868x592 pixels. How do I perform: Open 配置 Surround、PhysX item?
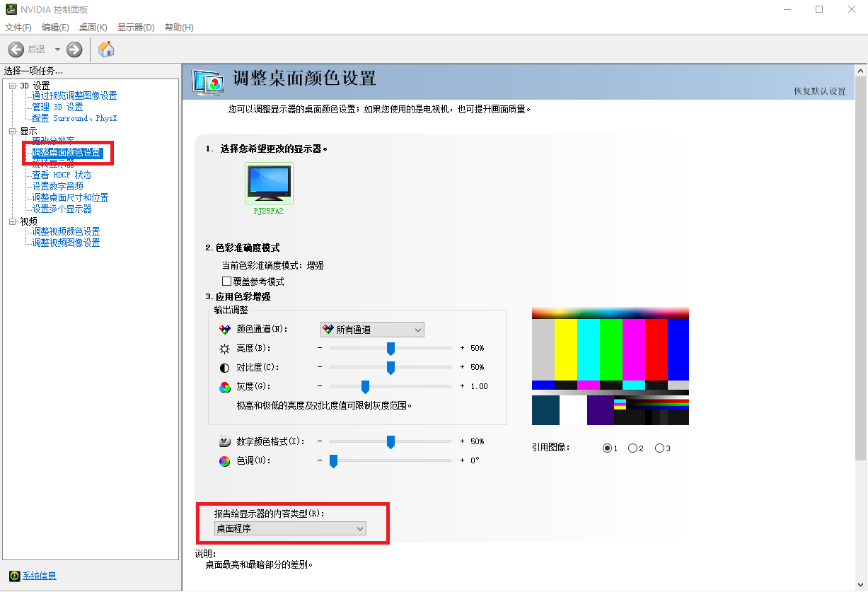click(x=74, y=118)
